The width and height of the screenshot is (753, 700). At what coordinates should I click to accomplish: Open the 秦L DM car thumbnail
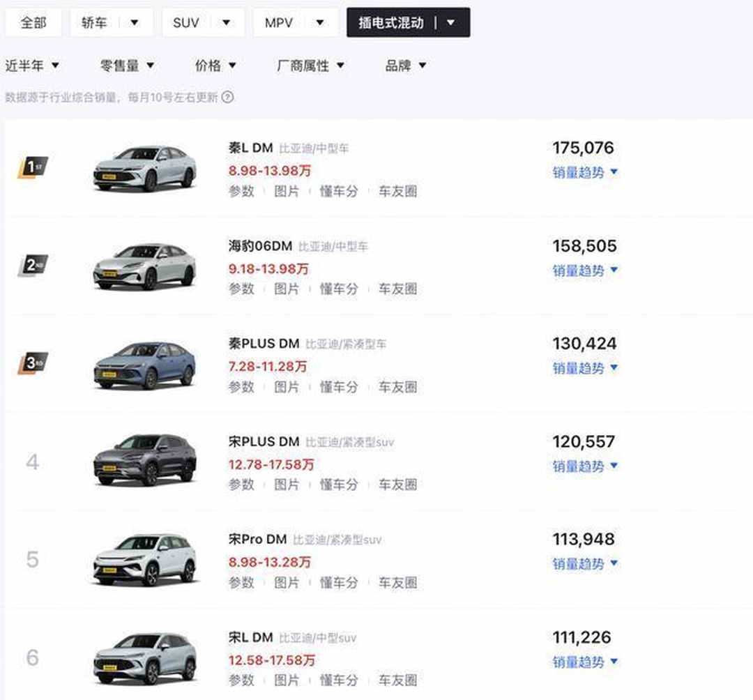point(144,169)
